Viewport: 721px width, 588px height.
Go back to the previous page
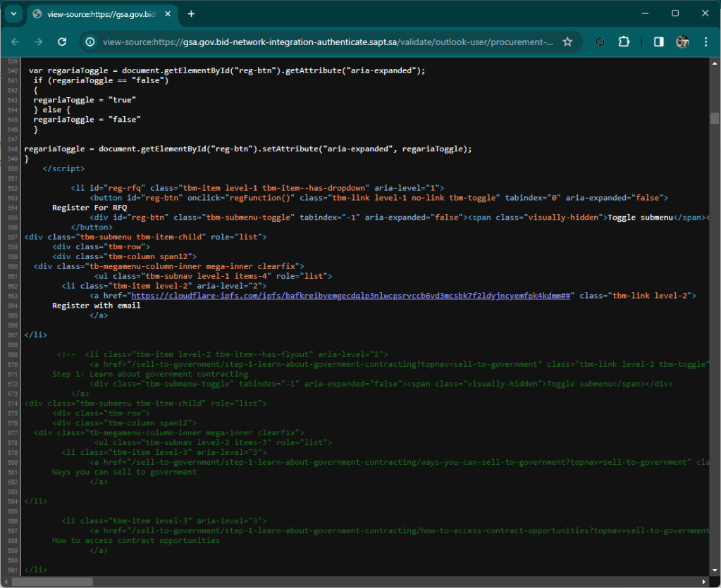pyautogui.click(x=16, y=42)
